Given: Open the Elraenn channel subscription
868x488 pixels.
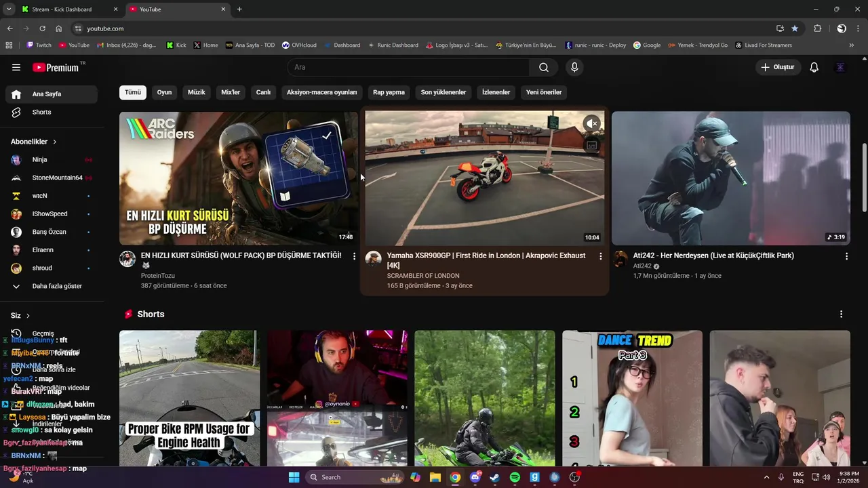Looking at the screenshot, I should pyautogui.click(x=52, y=250).
